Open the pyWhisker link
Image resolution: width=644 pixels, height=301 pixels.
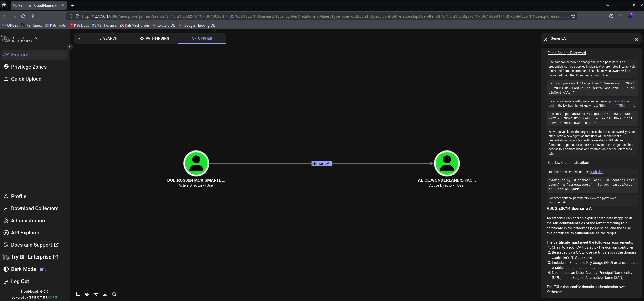click(x=596, y=172)
